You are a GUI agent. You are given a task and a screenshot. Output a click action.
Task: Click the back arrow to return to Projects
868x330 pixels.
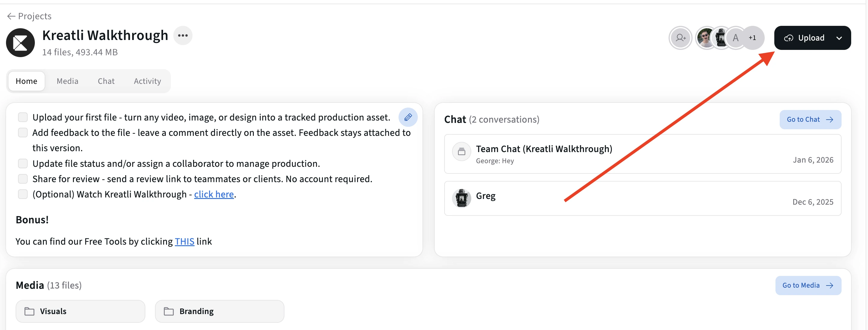tap(11, 16)
